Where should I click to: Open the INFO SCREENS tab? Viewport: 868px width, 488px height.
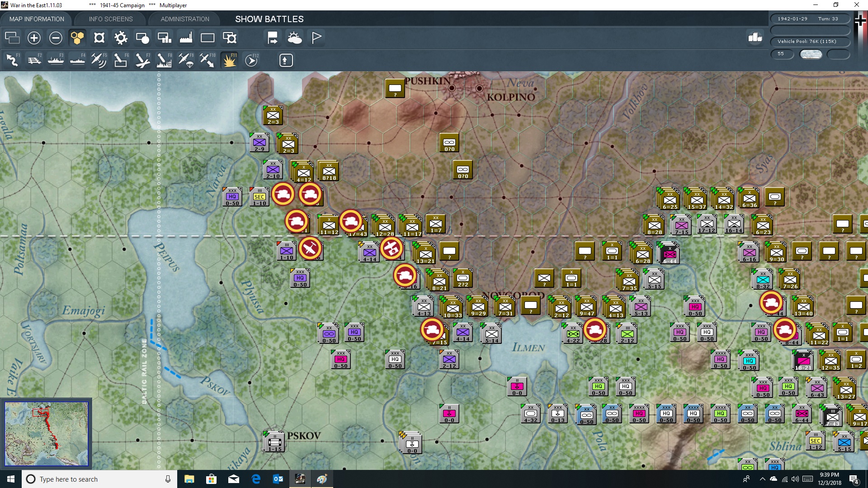pos(111,19)
